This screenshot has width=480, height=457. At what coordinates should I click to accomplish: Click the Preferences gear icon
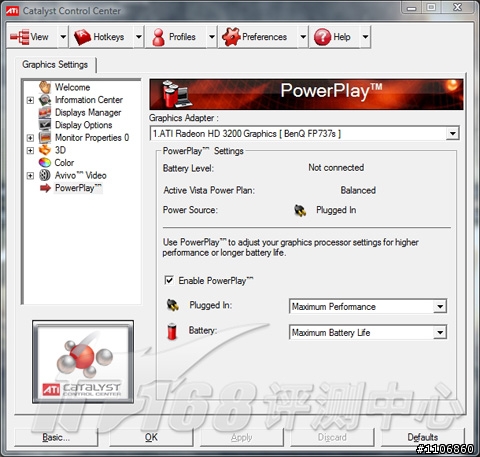coord(231,37)
